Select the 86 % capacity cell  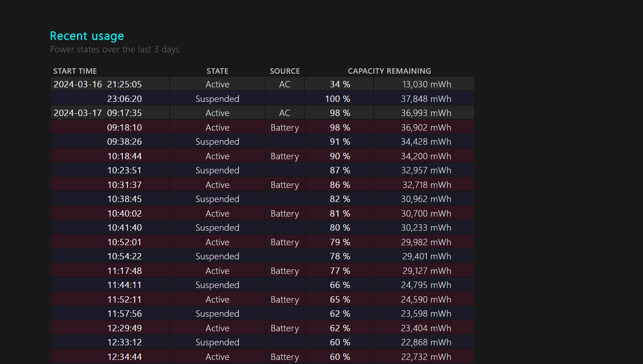340,185
